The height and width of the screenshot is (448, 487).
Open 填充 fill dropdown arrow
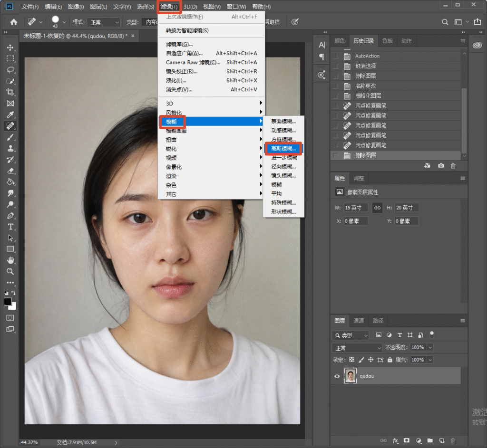pyautogui.click(x=430, y=360)
